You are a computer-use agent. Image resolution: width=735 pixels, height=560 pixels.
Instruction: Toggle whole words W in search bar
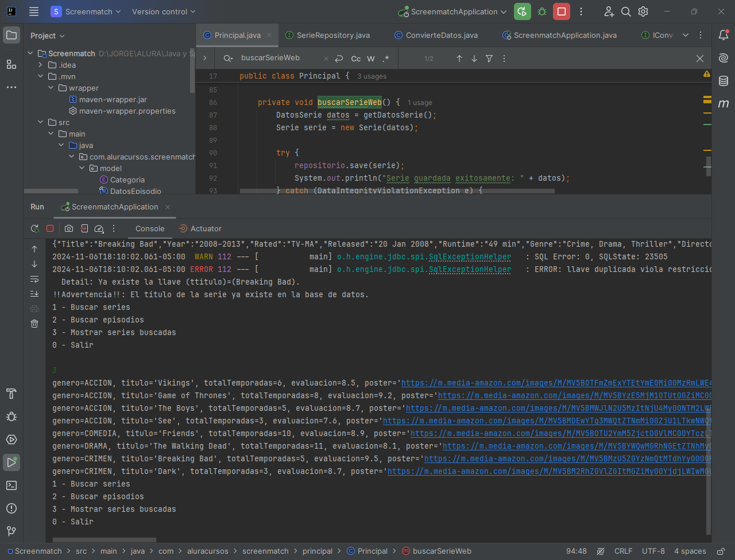371,59
